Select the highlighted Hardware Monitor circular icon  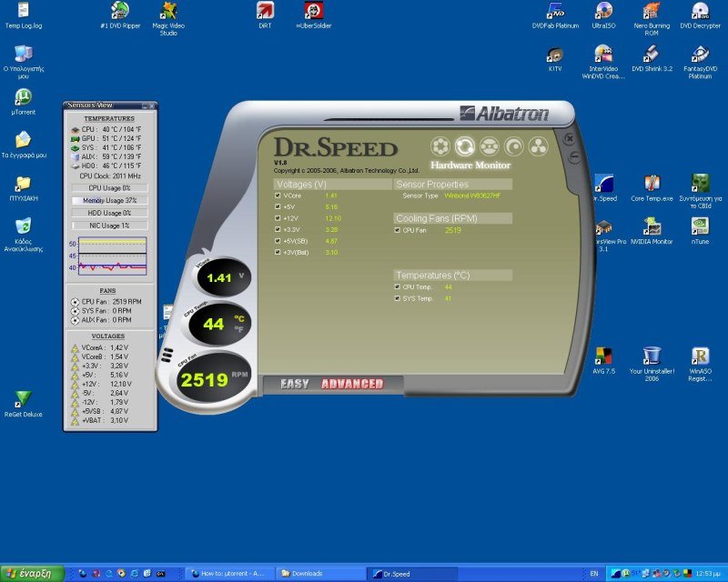point(465,146)
